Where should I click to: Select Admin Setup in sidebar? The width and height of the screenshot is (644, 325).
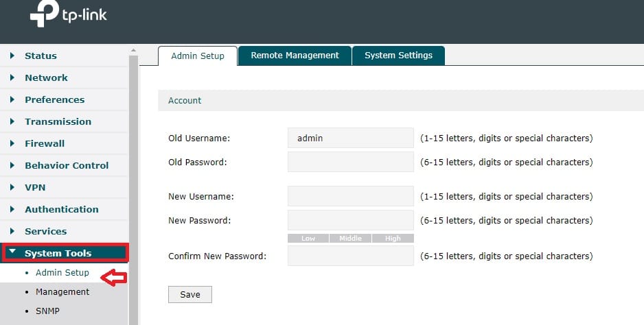pyautogui.click(x=62, y=272)
